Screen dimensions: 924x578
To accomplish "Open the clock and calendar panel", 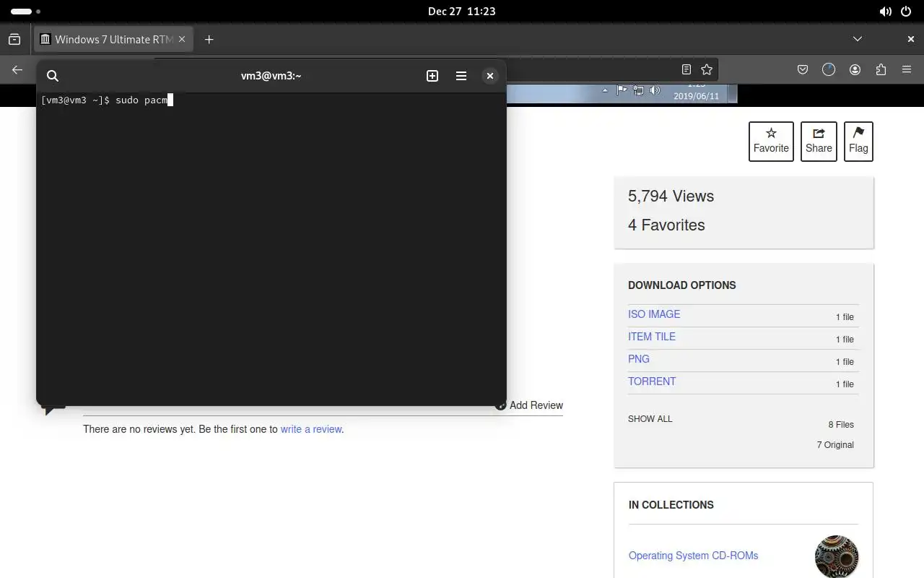I will point(461,11).
